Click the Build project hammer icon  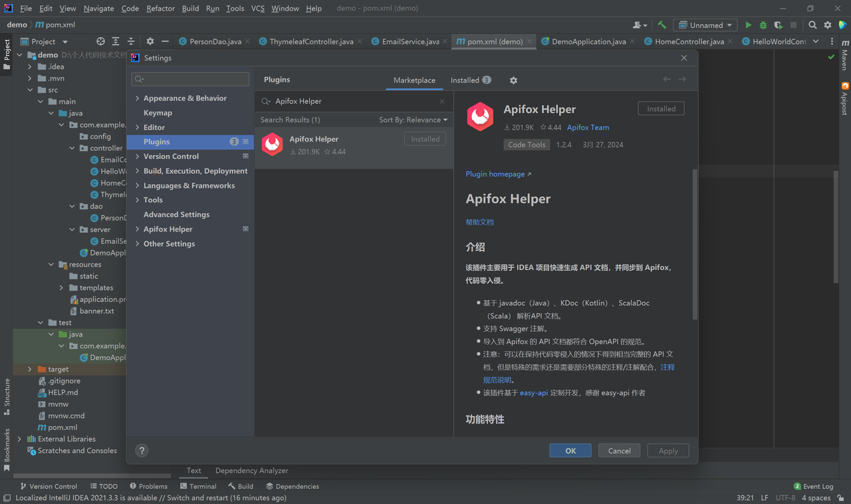(662, 25)
